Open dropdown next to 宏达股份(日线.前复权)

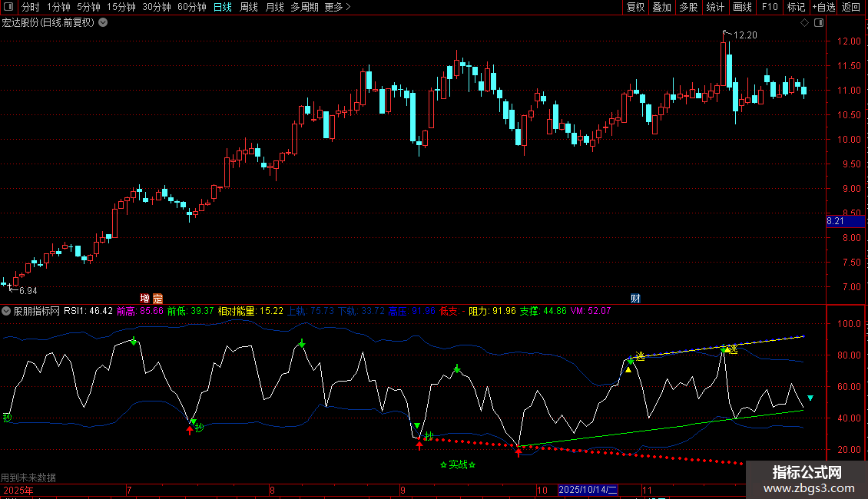click(103, 23)
